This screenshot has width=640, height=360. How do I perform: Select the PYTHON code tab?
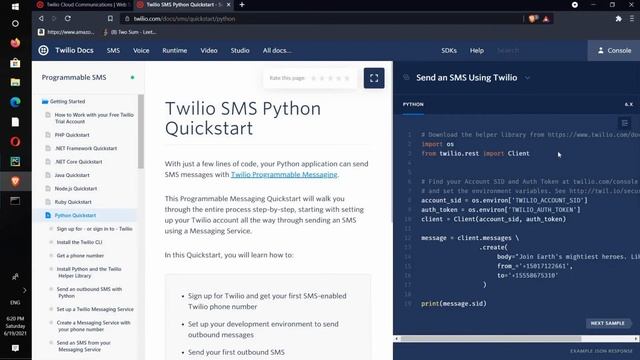[x=413, y=104]
